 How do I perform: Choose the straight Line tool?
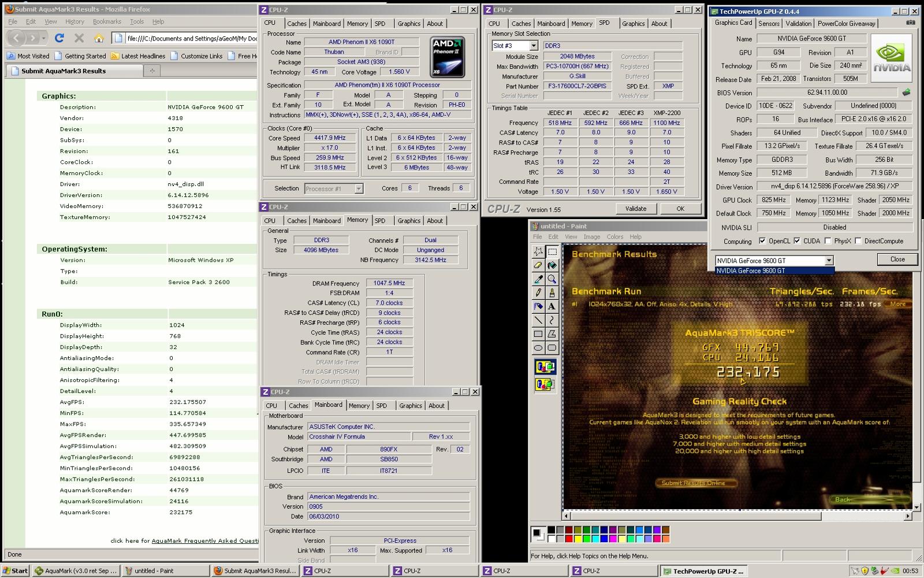pyautogui.click(x=538, y=320)
